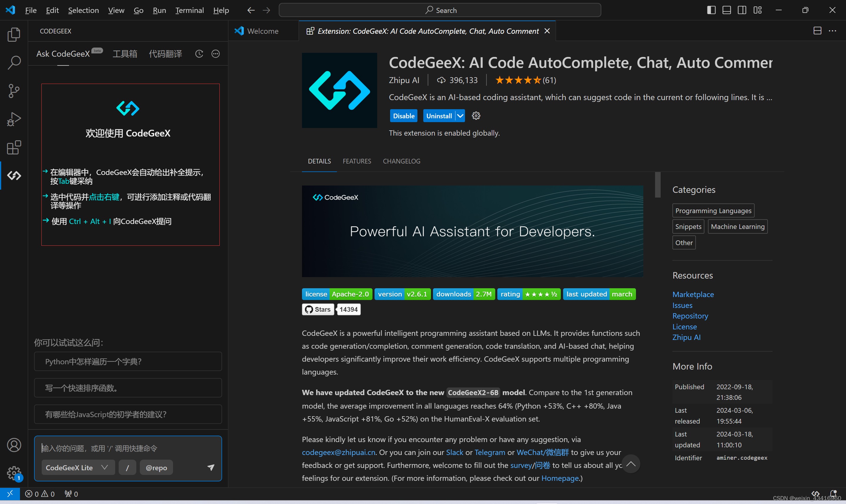Open CodeGeeX Lite model selector
The width and height of the screenshot is (846, 504).
[x=78, y=467]
